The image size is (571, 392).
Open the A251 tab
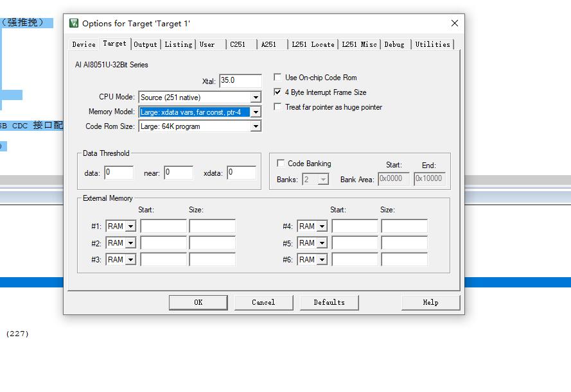coord(268,44)
